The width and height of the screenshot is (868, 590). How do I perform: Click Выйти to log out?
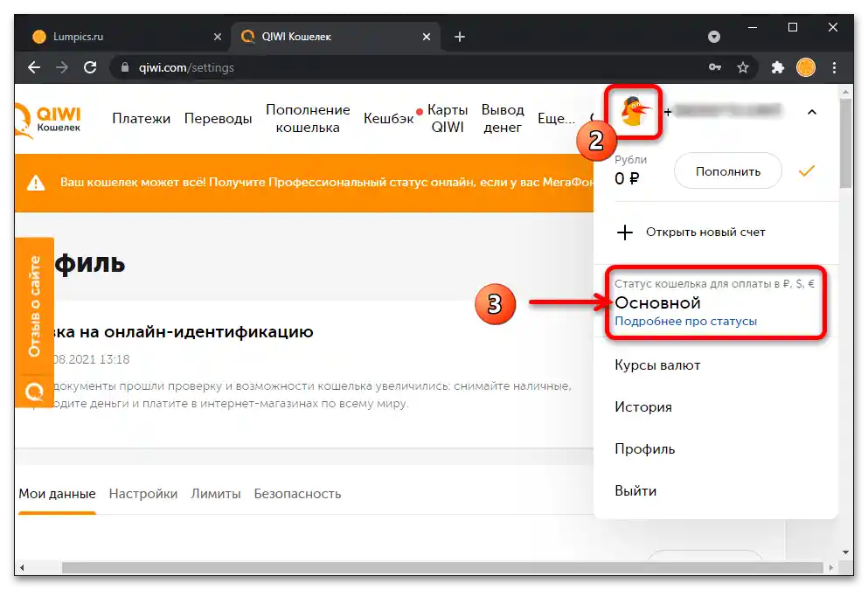(635, 491)
